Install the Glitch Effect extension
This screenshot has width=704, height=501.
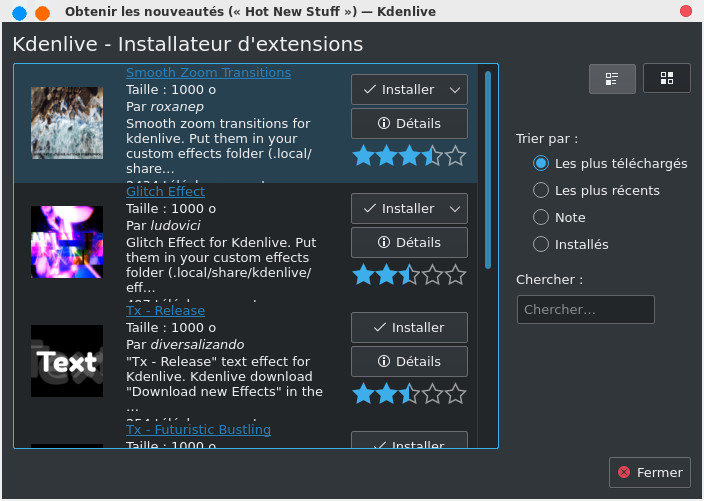pos(397,208)
